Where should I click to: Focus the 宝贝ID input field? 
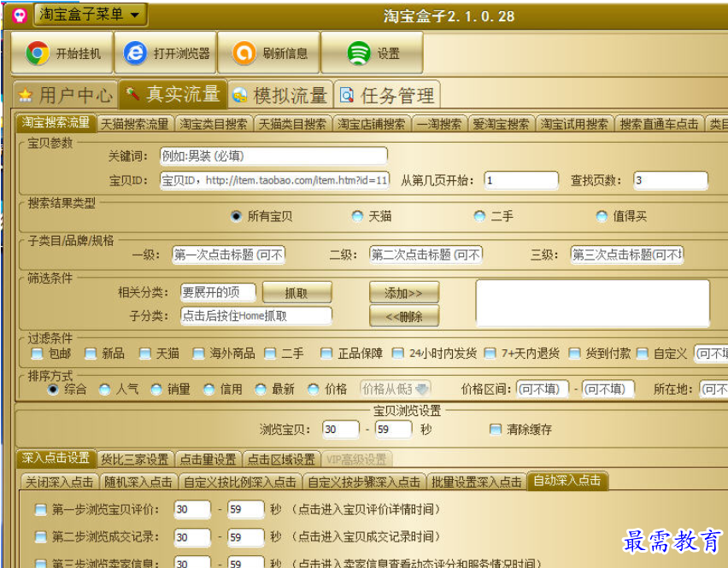(x=274, y=180)
